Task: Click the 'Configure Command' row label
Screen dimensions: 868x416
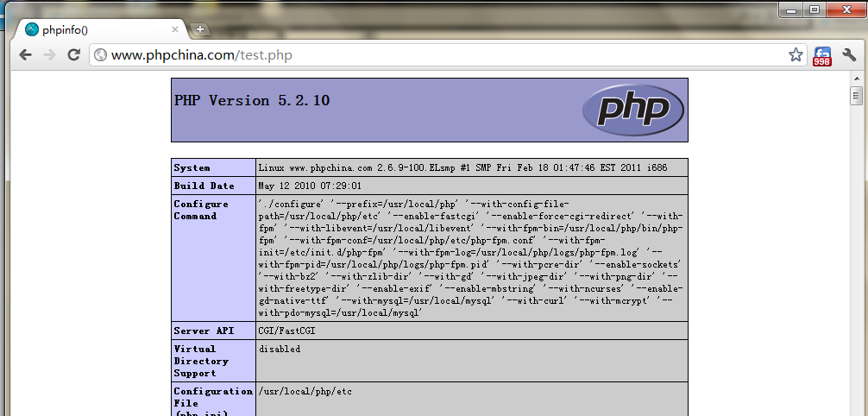Action: [x=201, y=210]
